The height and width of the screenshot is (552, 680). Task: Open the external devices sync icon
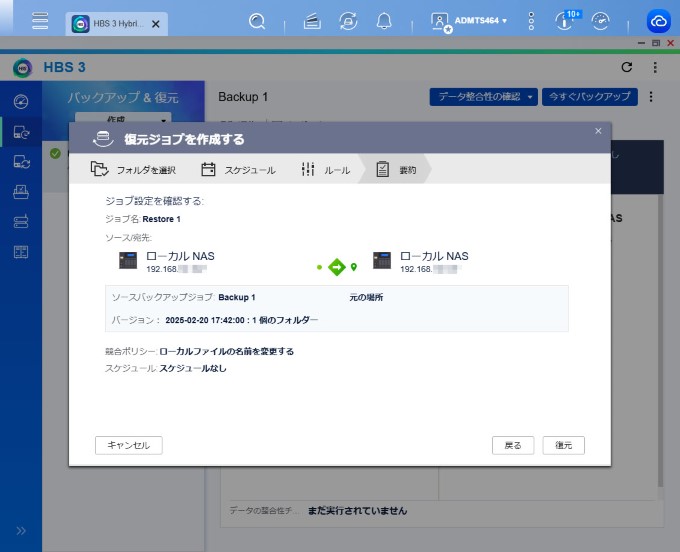(348, 21)
